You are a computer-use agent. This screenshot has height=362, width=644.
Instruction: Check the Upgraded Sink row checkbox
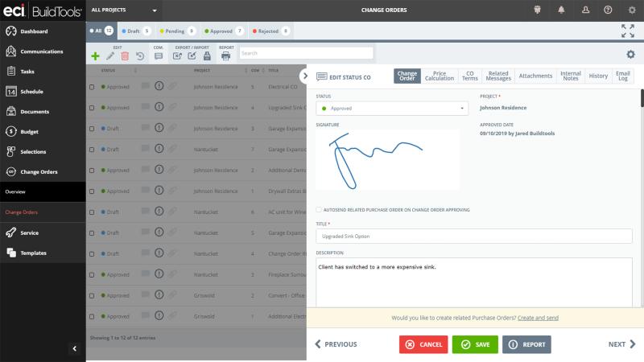tap(92, 108)
